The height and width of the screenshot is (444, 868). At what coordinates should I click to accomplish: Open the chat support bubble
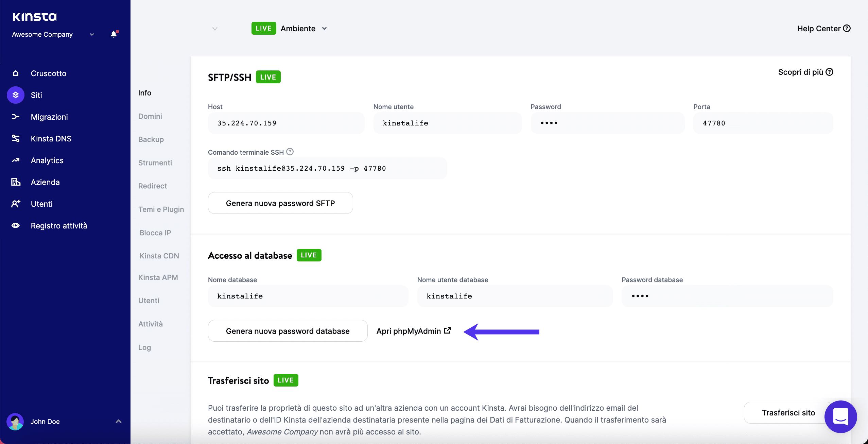coord(840,416)
